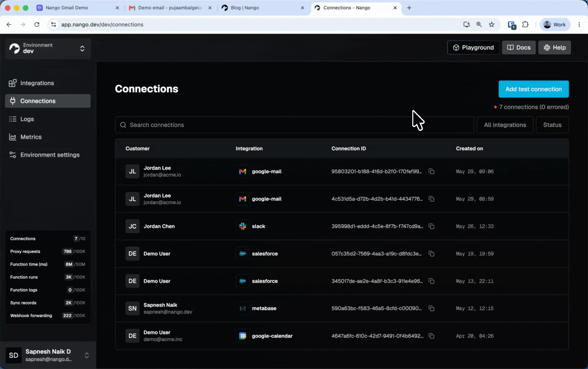Image resolution: width=588 pixels, height=369 pixels.
Task: Focus the Search connections field
Action: pyautogui.click(x=294, y=125)
